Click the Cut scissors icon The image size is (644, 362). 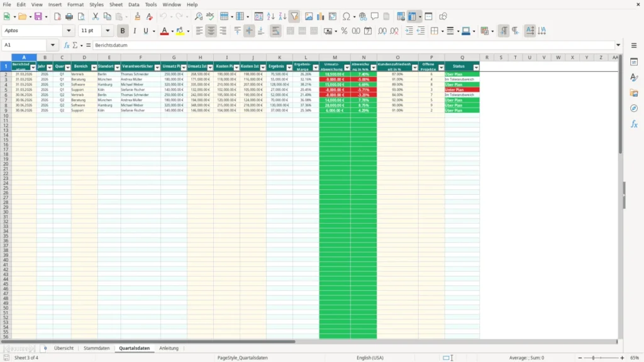point(96,16)
